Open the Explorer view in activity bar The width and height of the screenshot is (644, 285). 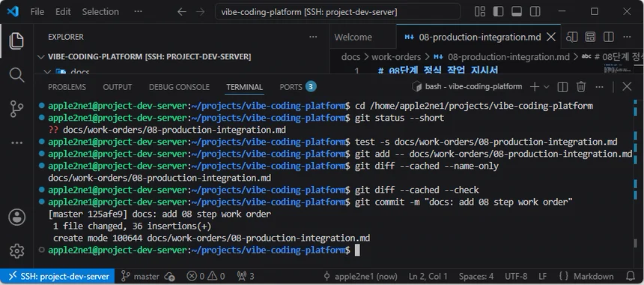point(16,40)
